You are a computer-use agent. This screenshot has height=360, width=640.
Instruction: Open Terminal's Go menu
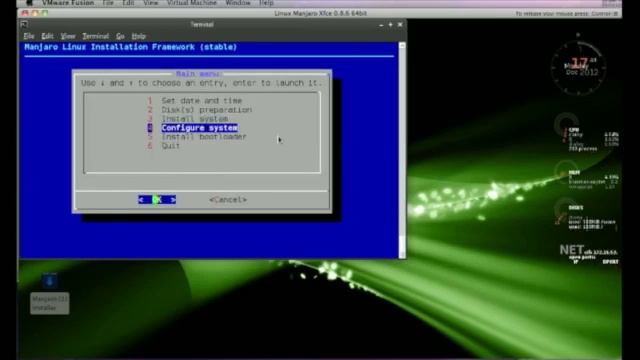pyautogui.click(x=120, y=36)
